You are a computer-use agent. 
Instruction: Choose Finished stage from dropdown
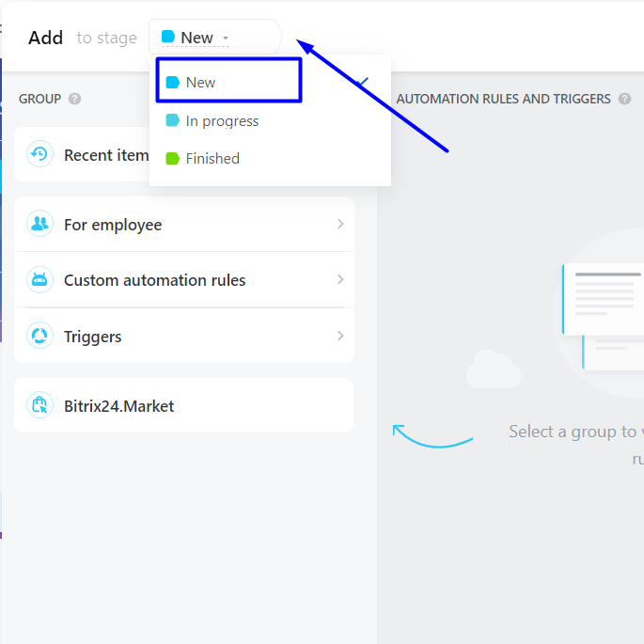(x=212, y=159)
